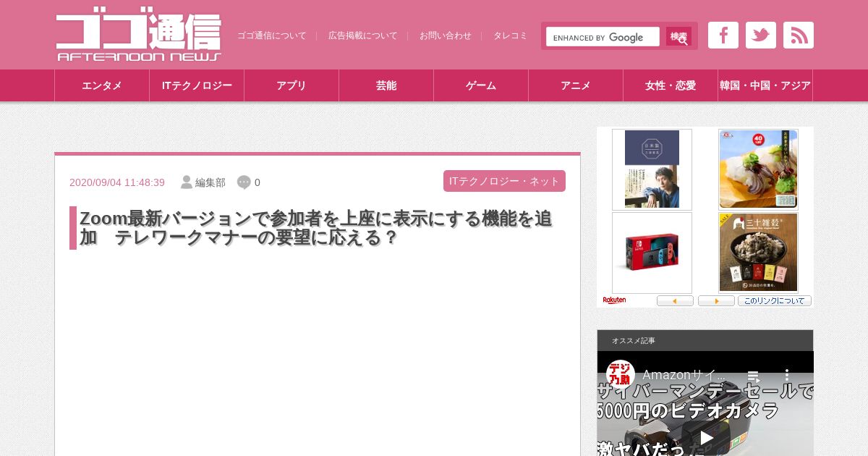The width and height of the screenshot is (868, 456).
Task: Open the ゴゴ通信について link
Action: click(x=272, y=35)
